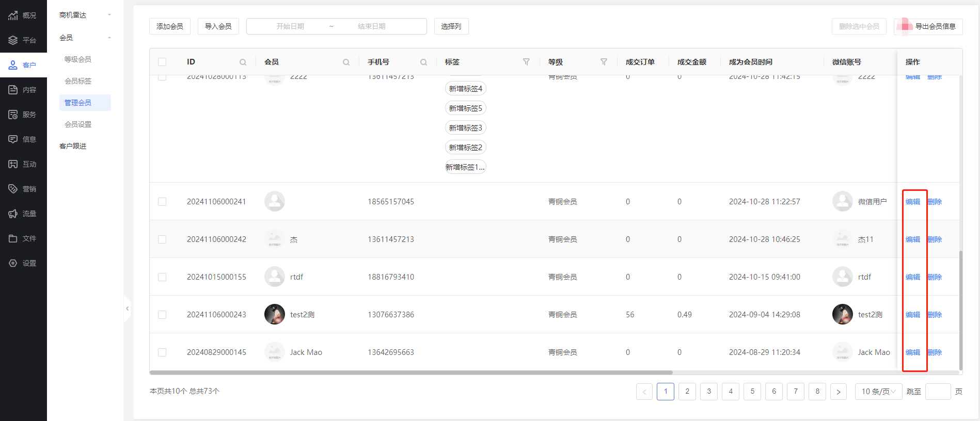The image size is (980, 421).
Task: Go to next page arrow
Action: click(839, 392)
